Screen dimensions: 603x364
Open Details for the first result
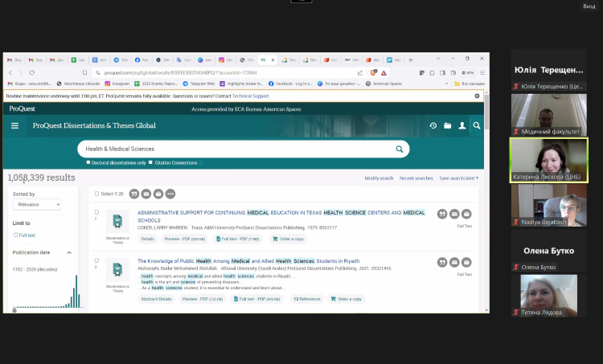(148, 239)
